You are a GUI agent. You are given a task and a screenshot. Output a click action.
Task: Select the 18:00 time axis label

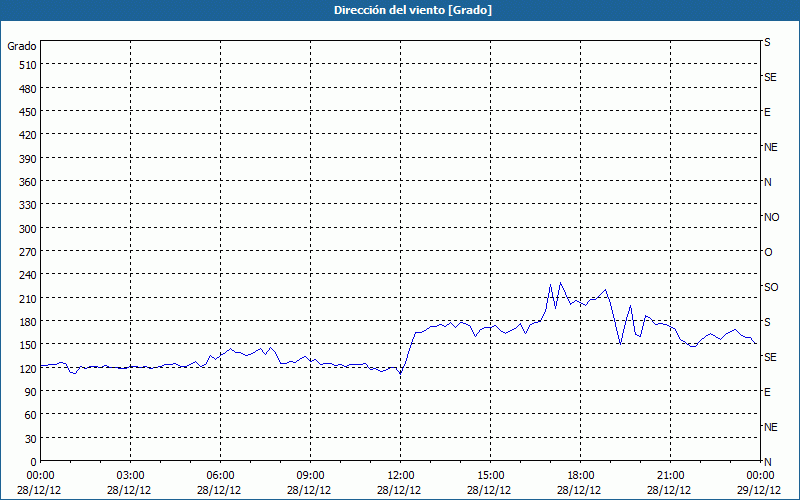pos(581,476)
